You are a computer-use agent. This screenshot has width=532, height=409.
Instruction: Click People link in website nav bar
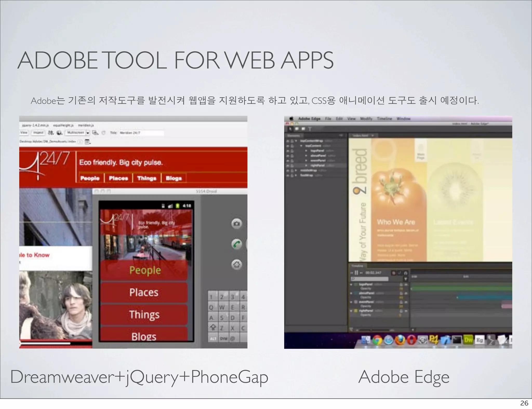pos(90,178)
